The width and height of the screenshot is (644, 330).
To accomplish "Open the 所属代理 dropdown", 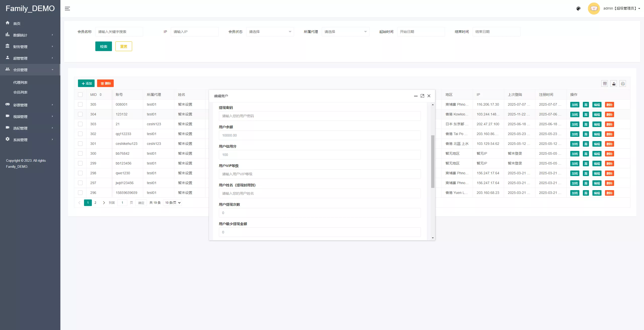I will click(x=345, y=32).
